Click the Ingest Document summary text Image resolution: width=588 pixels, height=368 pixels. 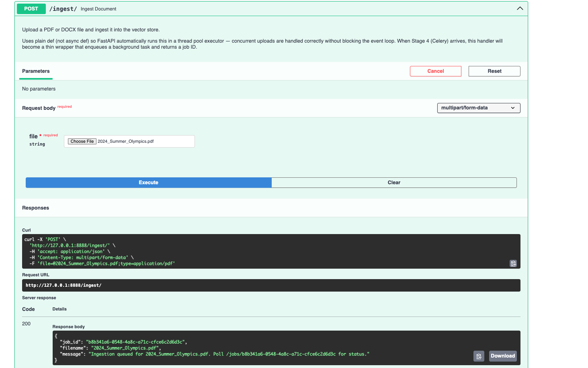98,9
